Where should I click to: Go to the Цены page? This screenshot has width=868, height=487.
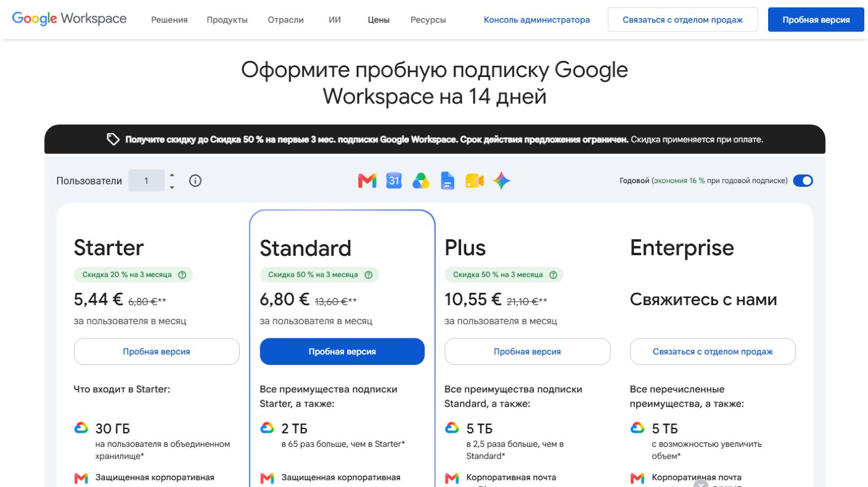coord(379,20)
